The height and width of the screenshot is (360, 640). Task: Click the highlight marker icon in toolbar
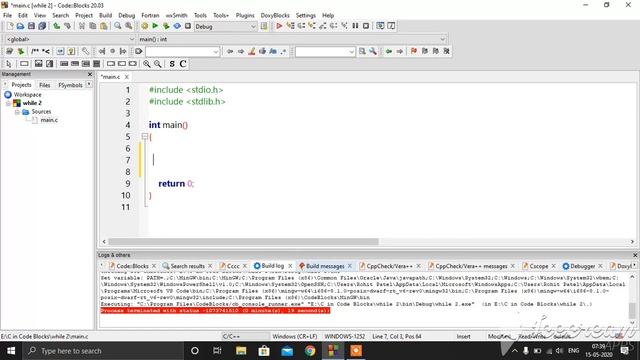pos(252,51)
